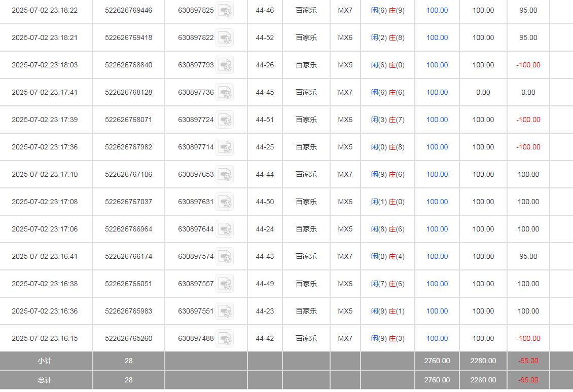Click the replay icon next to 630897822

tap(225, 38)
